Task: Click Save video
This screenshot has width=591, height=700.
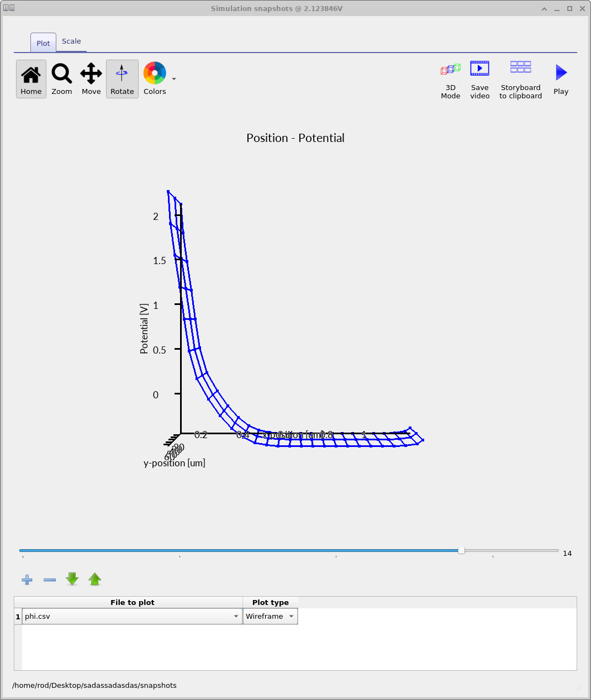Action: coord(479,78)
